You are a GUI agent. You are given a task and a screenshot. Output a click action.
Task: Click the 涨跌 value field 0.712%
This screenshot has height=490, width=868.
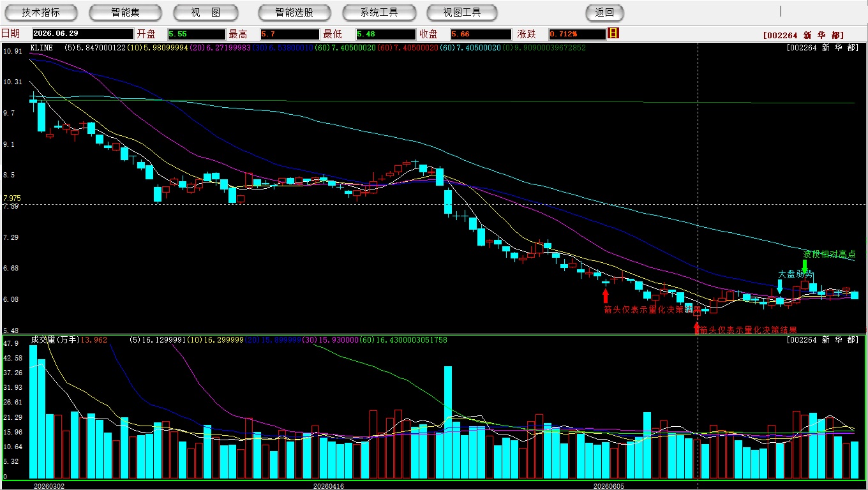576,34
